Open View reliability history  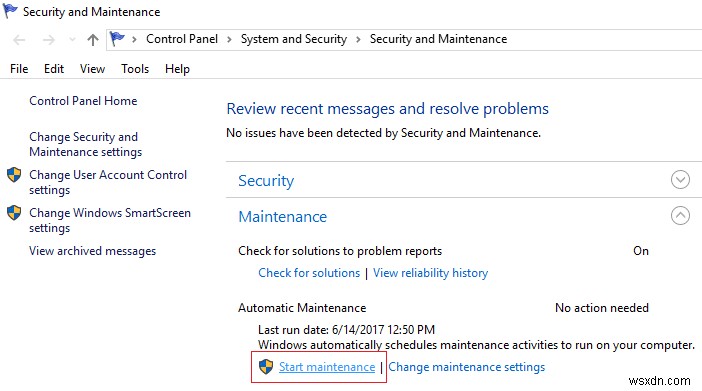[x=430, y=273]
